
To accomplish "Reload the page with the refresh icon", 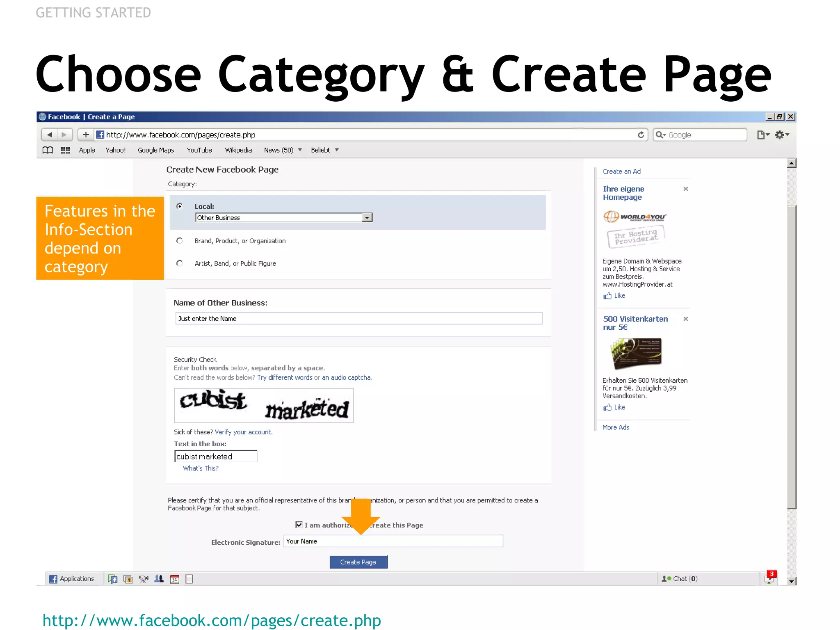I will [x=641, y=135].
